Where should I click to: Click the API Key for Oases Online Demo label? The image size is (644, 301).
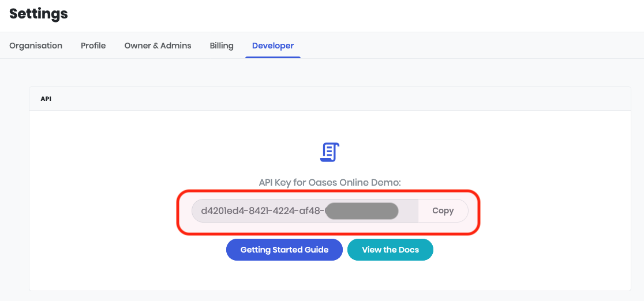pyautogui.click(x=330, y=182)
